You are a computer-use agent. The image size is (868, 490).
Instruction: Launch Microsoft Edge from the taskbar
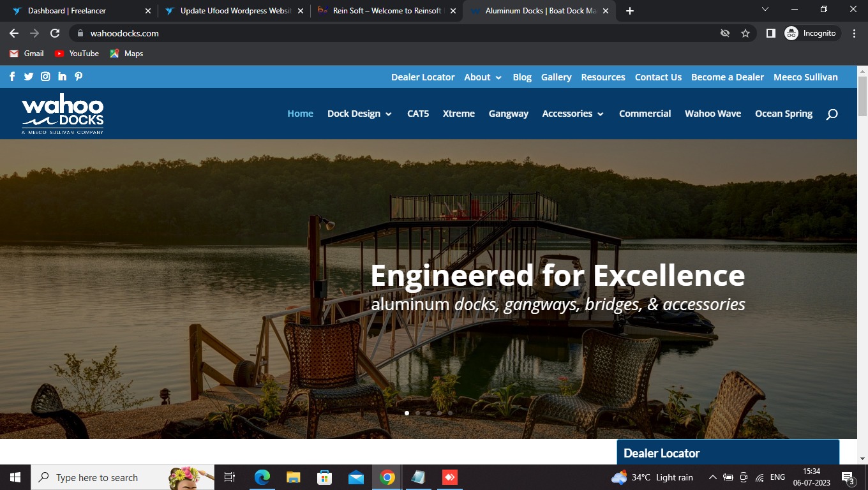coord(262,477)
